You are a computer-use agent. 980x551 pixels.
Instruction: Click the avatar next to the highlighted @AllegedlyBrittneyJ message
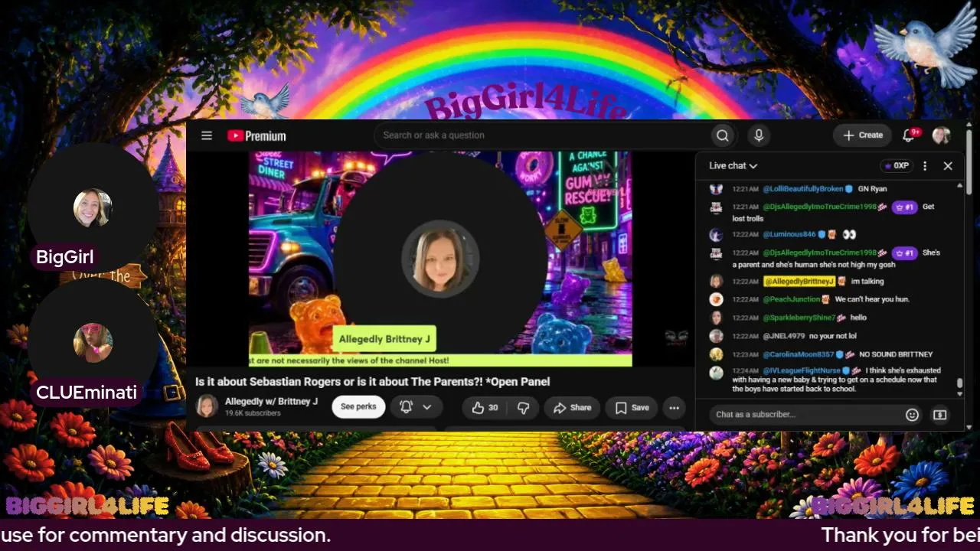[x=716, y=281]
